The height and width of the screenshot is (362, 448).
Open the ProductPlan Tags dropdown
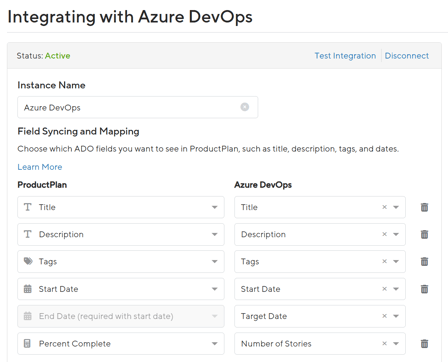pos(121,262)
